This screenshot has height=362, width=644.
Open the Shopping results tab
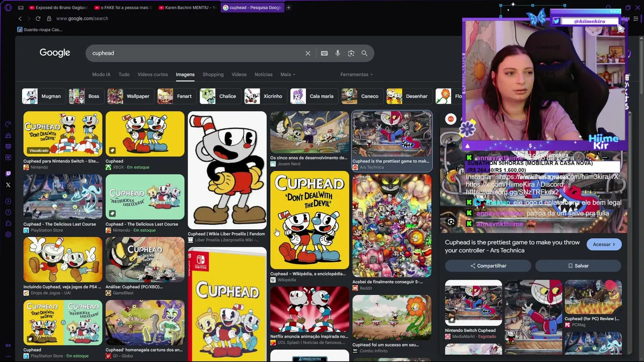click(x=213, y=74)
